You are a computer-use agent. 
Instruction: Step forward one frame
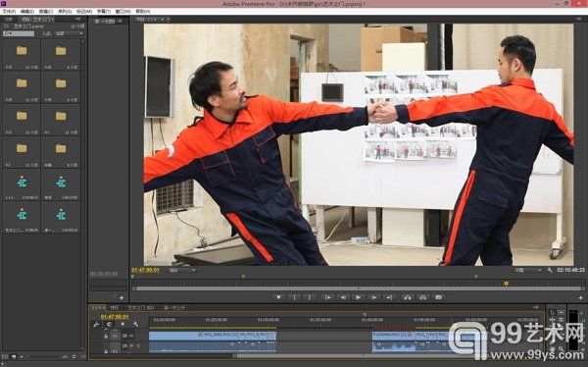(373, 297)
